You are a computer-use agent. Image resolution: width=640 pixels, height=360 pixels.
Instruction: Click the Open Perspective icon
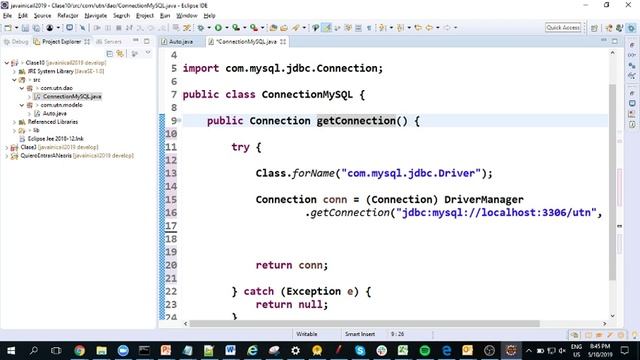594,28
